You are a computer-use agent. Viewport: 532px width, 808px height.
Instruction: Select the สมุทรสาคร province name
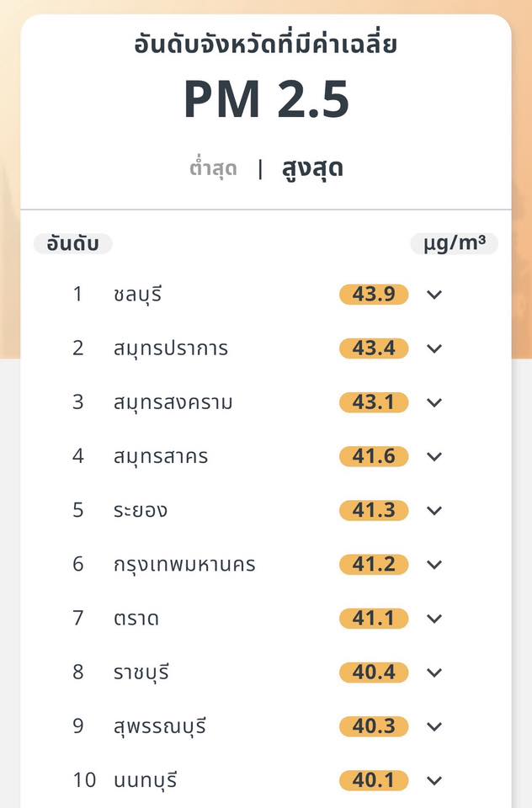(160, 456)
